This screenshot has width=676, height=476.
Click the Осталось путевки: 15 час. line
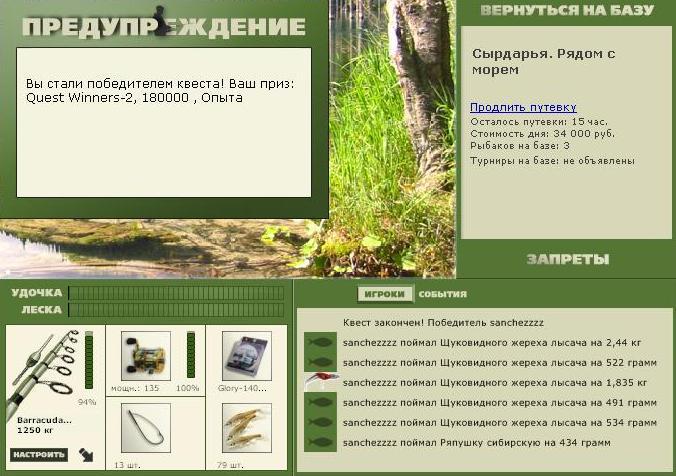click(x=539, y=122)
